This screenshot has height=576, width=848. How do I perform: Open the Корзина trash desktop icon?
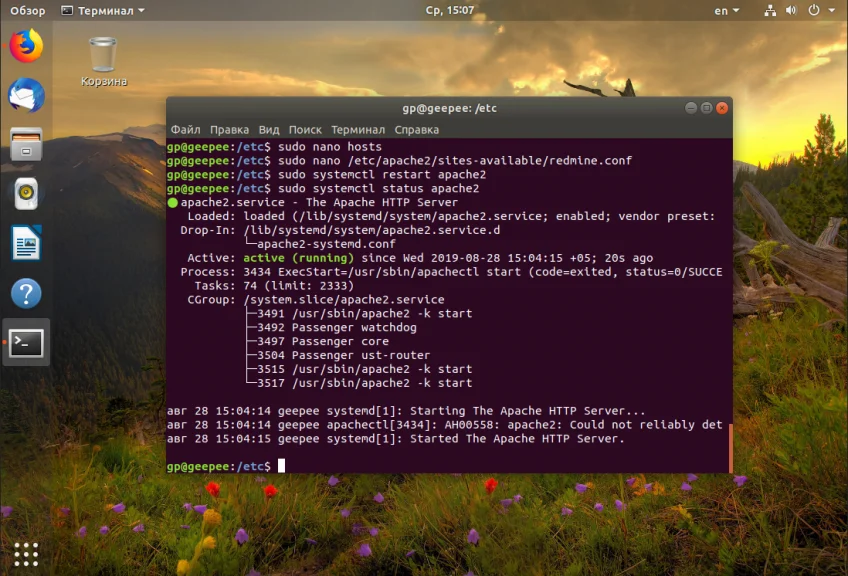pos(103,62)
